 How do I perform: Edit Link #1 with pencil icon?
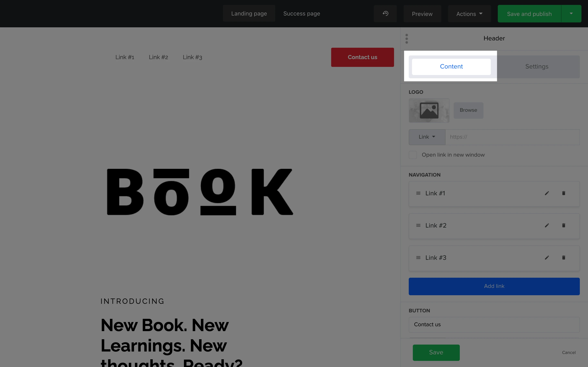click(x=547, y=193)
